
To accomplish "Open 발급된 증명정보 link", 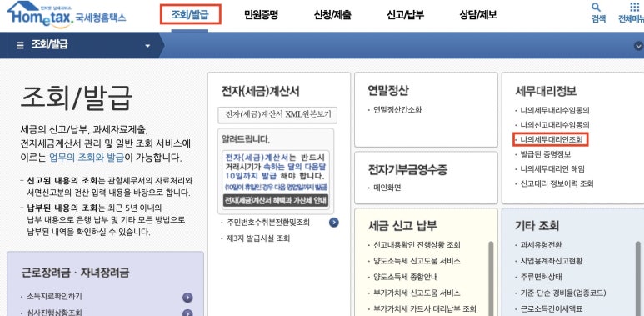I will 545,154.
